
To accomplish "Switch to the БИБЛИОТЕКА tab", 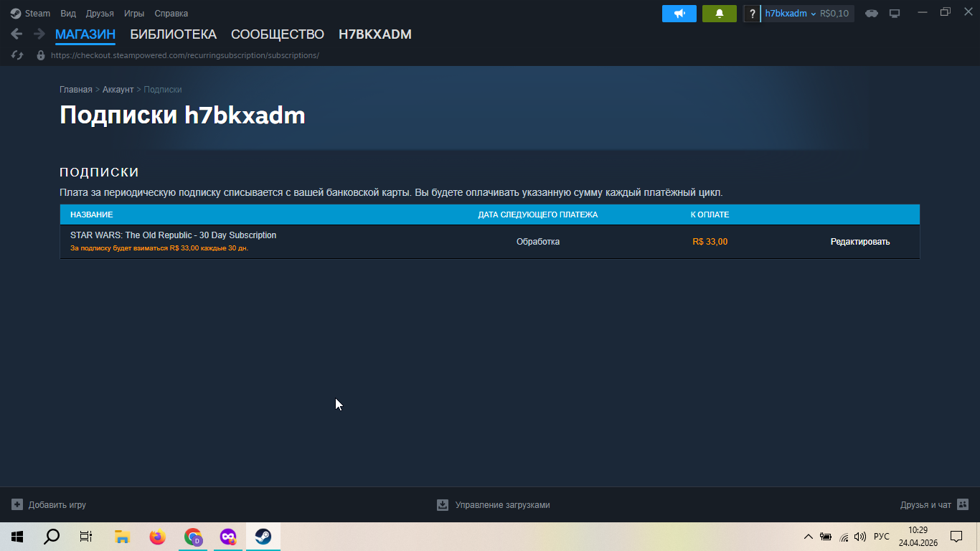I will [x=173, y=34].
